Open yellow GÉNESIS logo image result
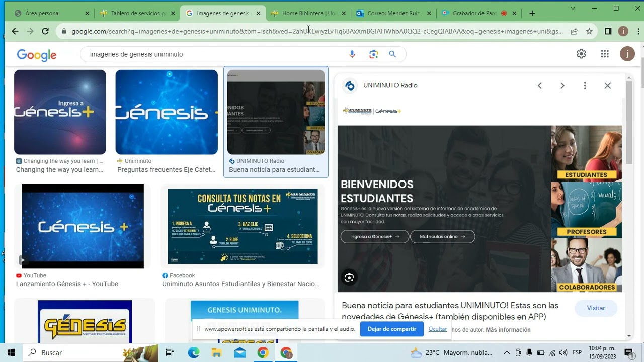Viewport: 644px width, 362px height. click(85, 323)
